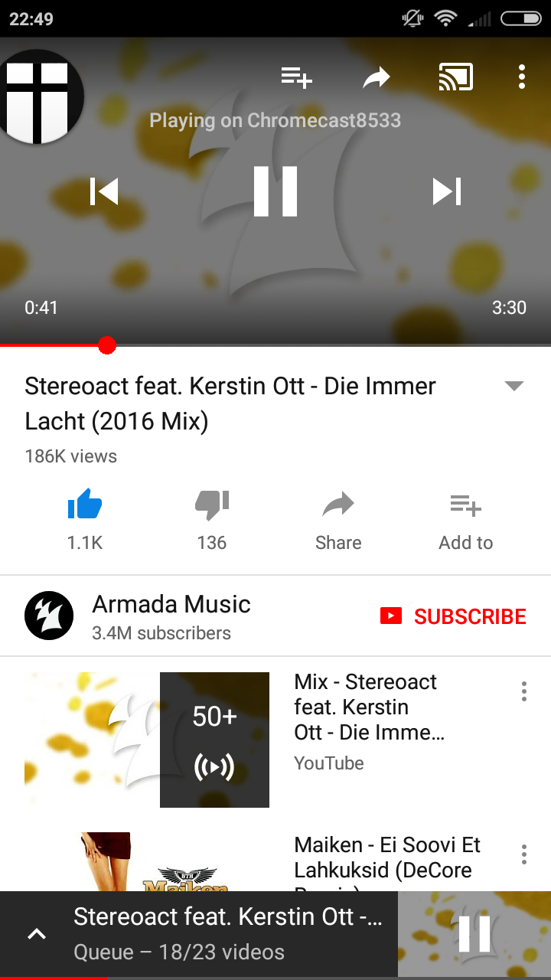Open options for the Maiken - Ei Soovi Et video
Viewport: 551px width, 980px height.
pos(524,854)
